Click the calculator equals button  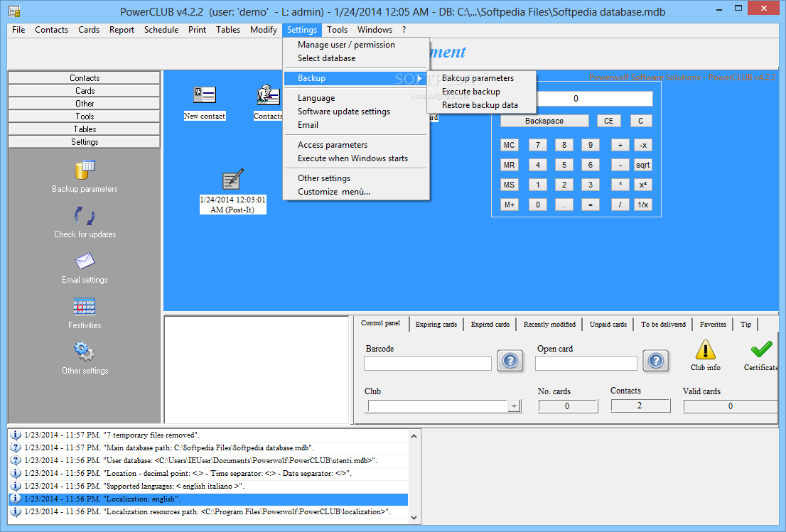click(x=591, y=205)
